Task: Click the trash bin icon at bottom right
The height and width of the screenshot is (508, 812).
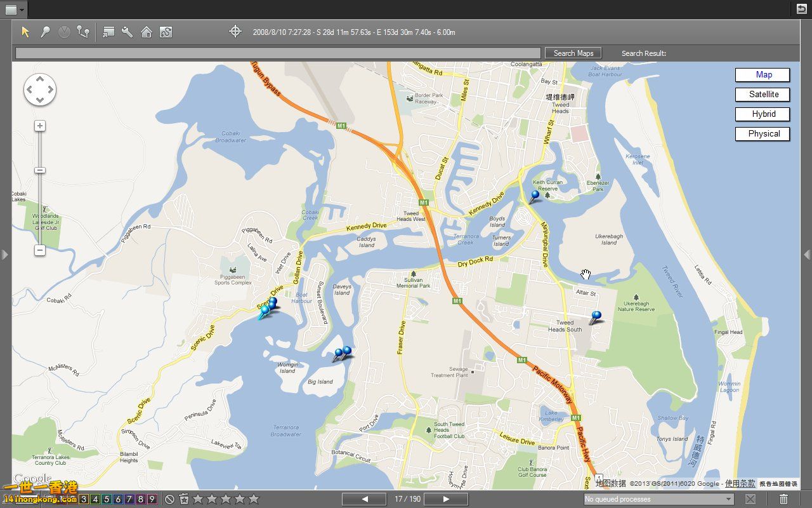Action: point(784,499)
